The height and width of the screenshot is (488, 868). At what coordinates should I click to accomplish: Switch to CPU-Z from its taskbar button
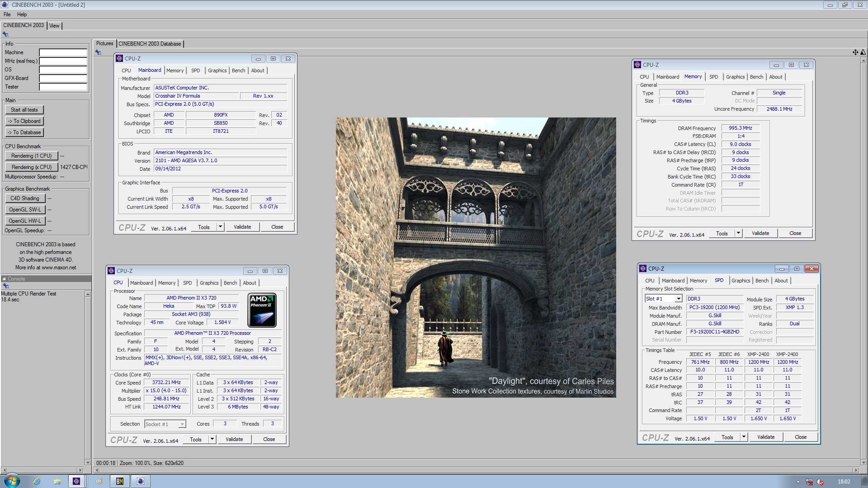click(76, 481)
